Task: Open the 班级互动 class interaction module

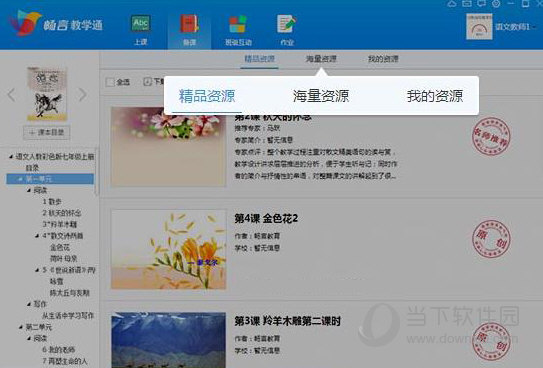Action: [x=238, y=30]
